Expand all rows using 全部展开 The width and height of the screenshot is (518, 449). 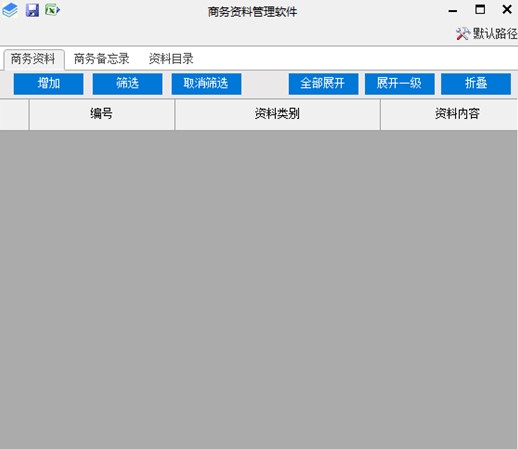[323, 83]
